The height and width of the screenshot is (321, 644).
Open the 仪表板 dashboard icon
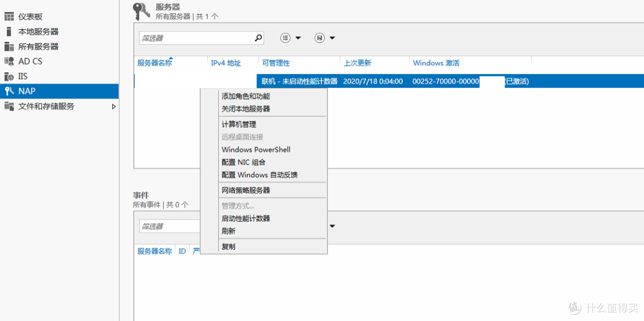tap(9, 17)
